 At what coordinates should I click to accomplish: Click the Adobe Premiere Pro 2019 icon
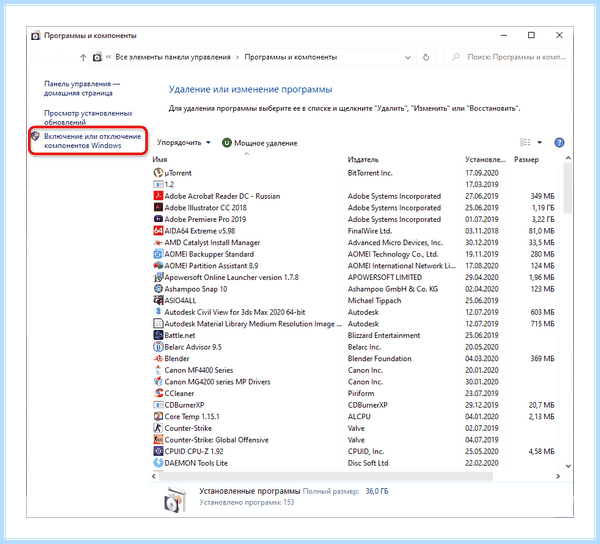coord(158,219)
